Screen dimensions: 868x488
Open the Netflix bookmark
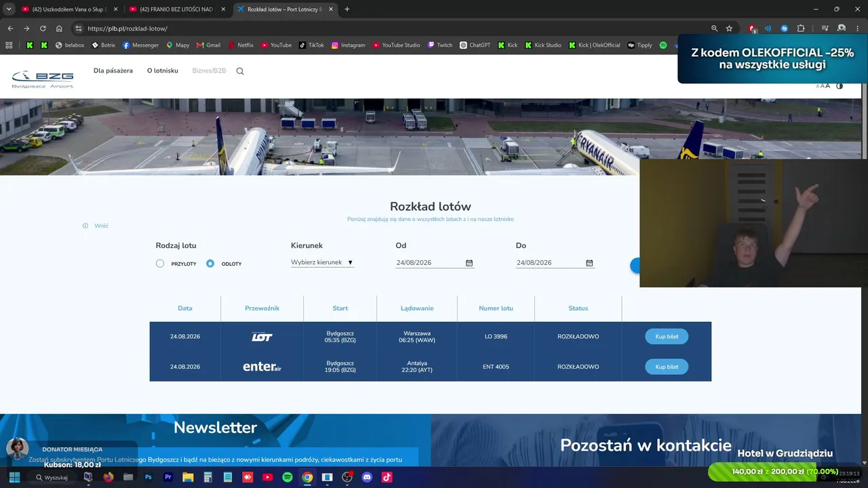click(240, 45)
